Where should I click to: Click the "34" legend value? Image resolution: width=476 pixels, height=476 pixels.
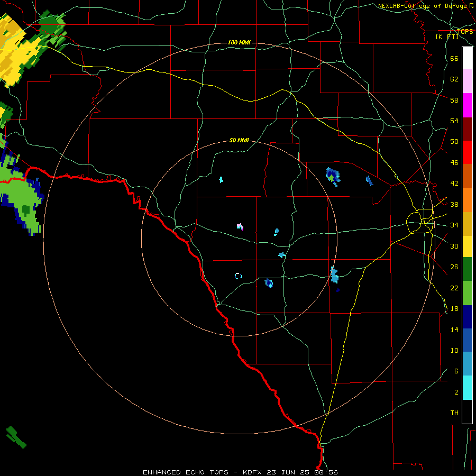click(x=454, y=225)
